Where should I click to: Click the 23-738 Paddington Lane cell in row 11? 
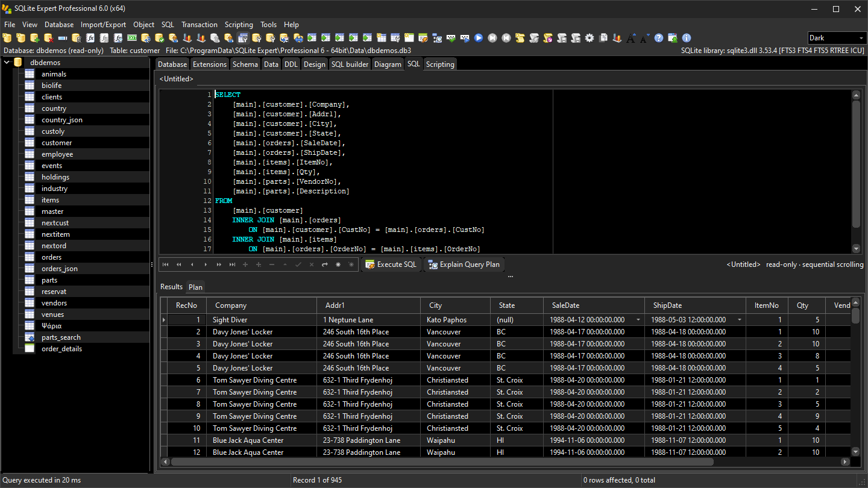point(368,440)
